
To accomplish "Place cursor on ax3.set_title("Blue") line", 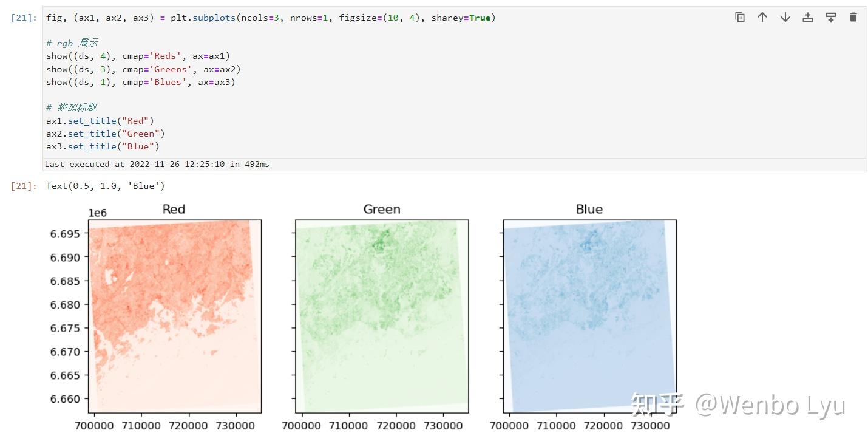I will point(103,146).
